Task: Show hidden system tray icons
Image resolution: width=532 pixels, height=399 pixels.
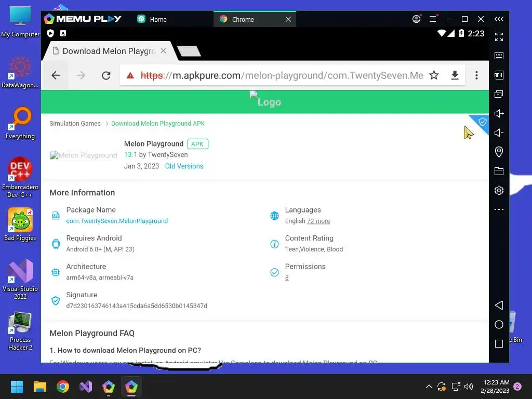Action: click(x=429, y=387)
